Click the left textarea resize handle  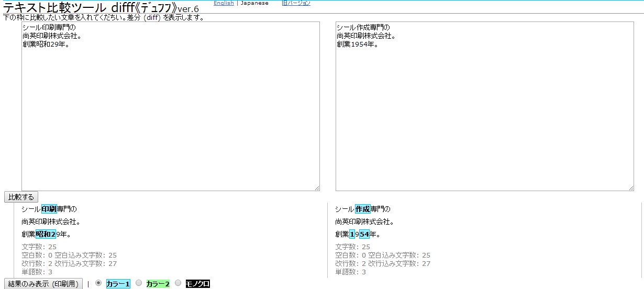click(316, 187)
